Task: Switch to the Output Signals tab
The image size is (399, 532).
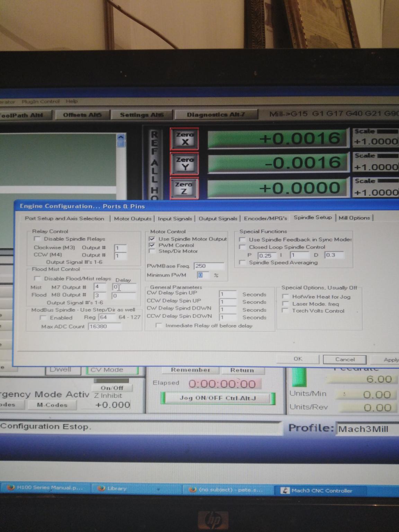Action: click(x=218, y=219)
